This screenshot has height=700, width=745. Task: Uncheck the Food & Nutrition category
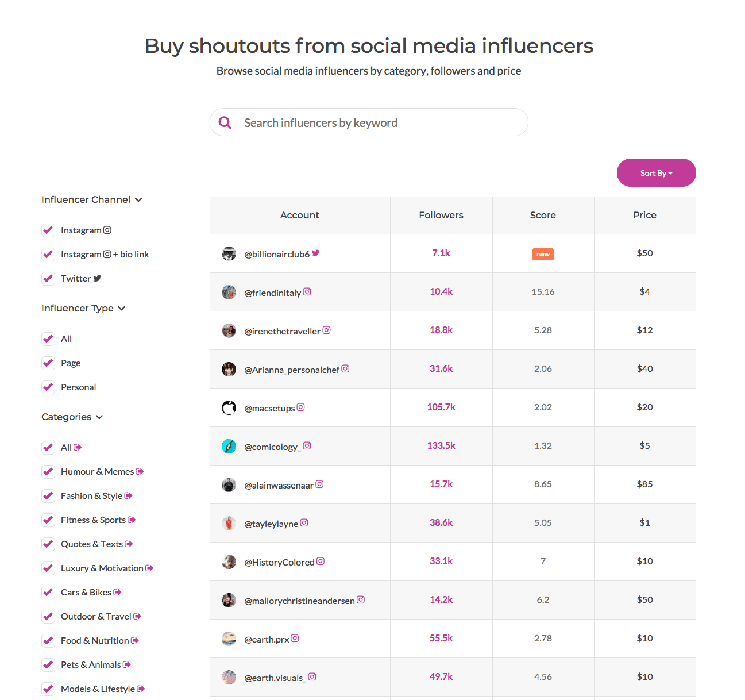[x=48, y=641]
